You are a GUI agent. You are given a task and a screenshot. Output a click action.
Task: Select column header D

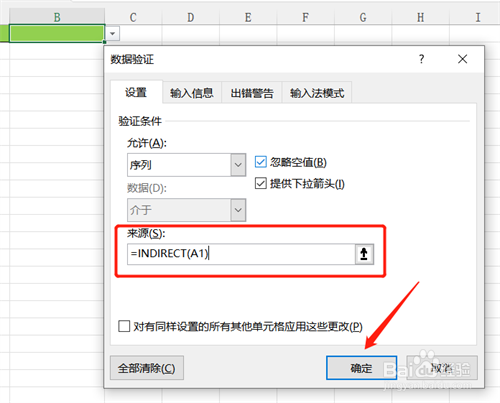pyautogui.click(x=191, y=17)
